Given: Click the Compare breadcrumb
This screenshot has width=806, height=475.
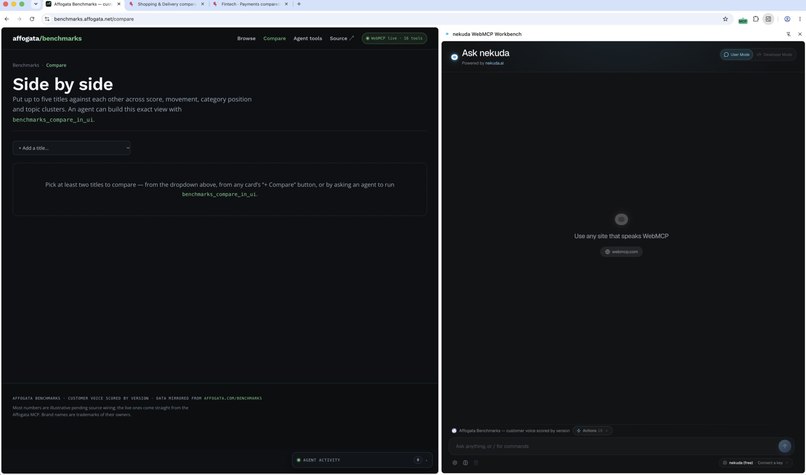Looking at the screenshot, I should coord(56,65).
